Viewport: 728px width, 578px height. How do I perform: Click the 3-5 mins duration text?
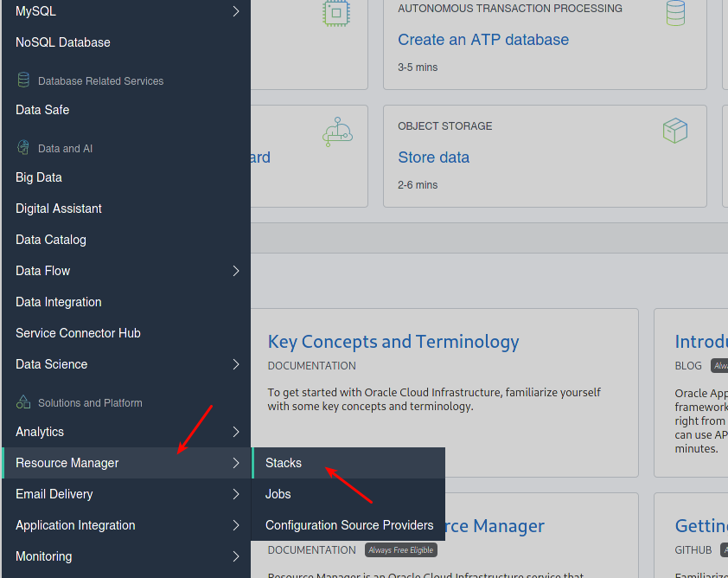(418, 67)
